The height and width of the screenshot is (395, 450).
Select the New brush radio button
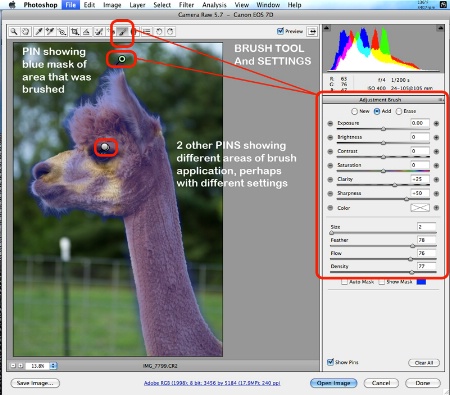(x=354, y=111)
